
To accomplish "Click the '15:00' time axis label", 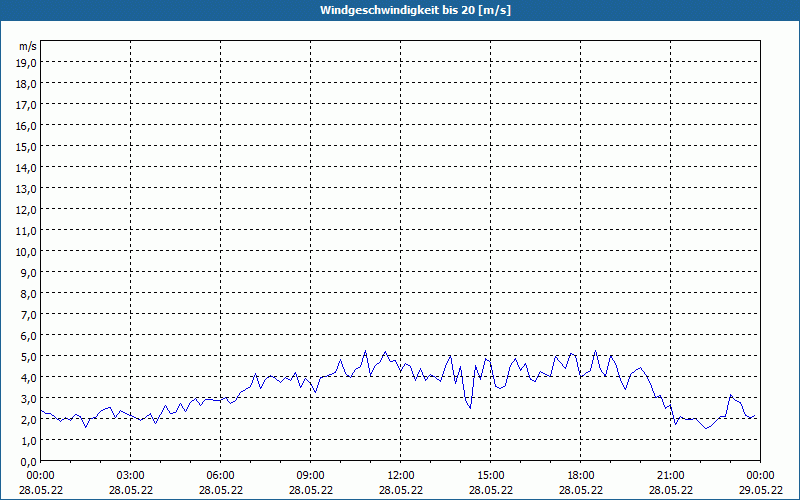I will (x=490, y=476).
